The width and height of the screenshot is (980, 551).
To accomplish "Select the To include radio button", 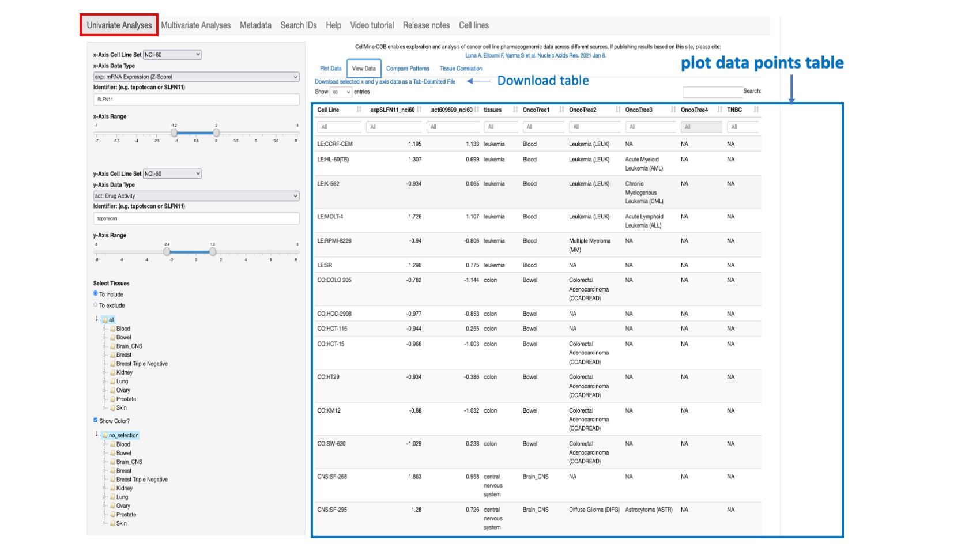I will 95,294.
